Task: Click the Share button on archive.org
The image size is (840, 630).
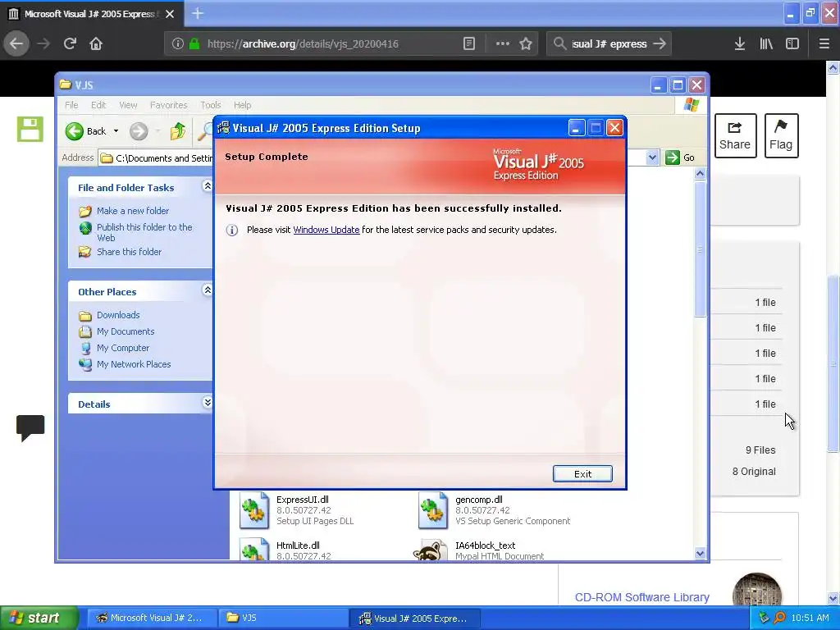Action: 735,135
